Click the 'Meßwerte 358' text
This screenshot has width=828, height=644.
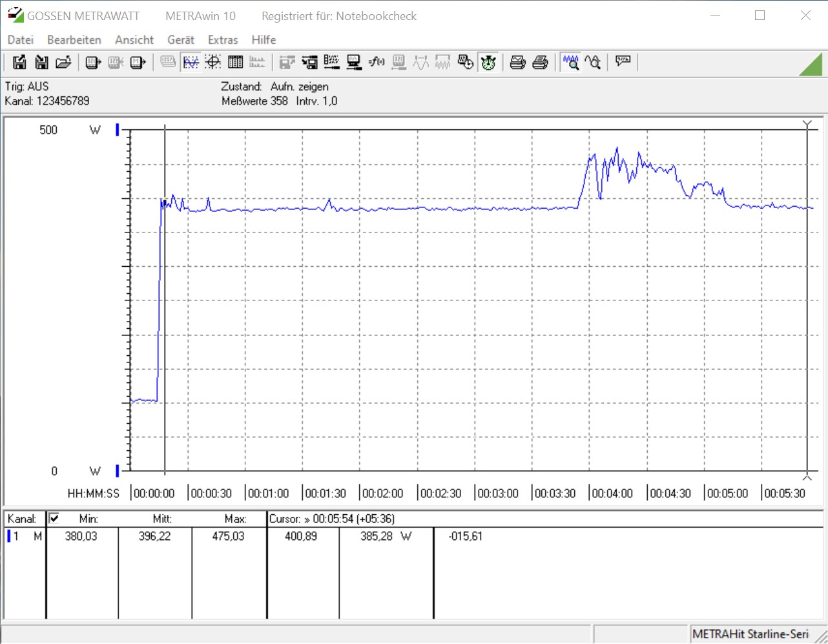coord(254,101)
